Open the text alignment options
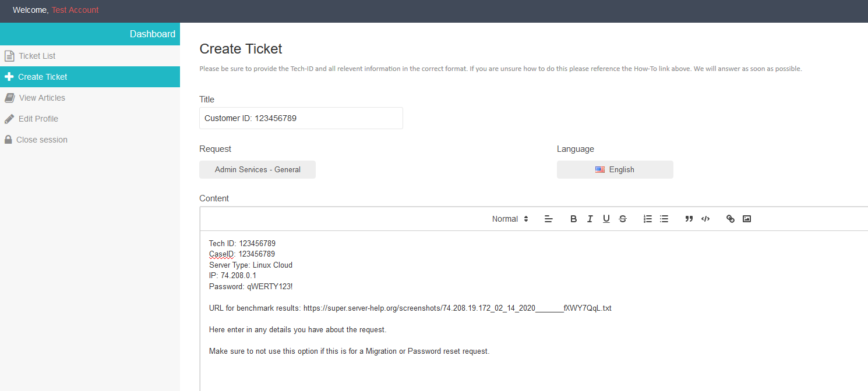The image size is (868, 391). coord(548,219)
